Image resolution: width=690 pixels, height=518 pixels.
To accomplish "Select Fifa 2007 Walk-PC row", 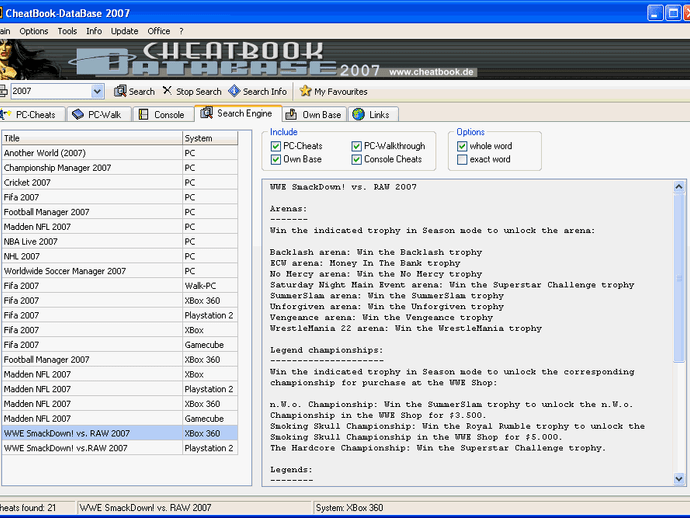I will [x=120, y=286].
